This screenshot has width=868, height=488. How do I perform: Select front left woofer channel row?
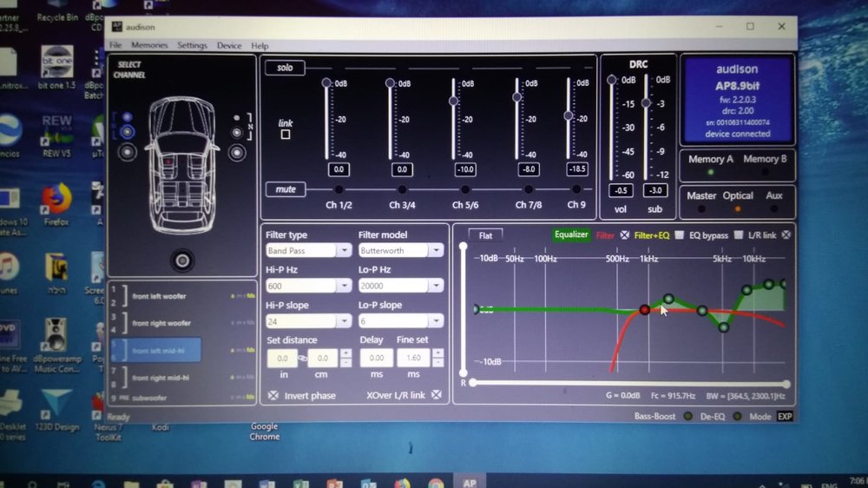[182, 296]
